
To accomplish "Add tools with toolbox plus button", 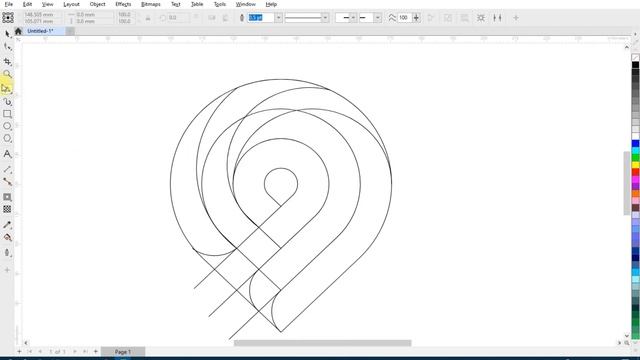I will (x=7, y=270).
